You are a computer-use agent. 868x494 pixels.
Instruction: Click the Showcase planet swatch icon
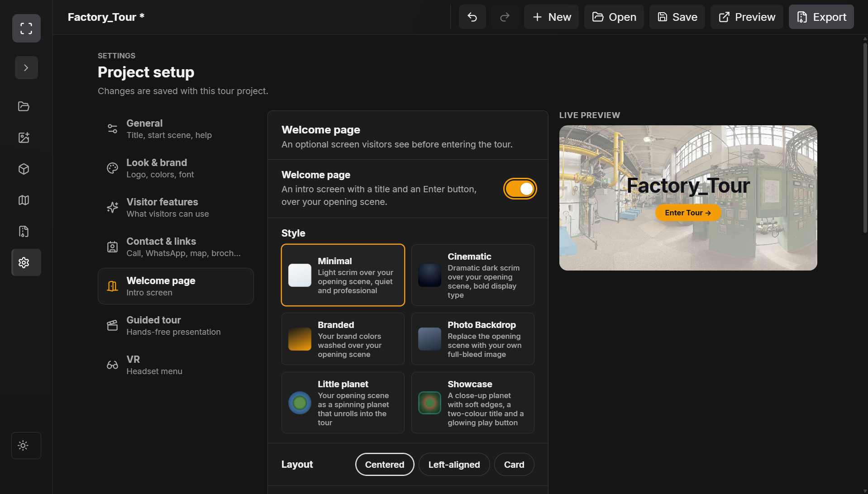tap(429, 403)
